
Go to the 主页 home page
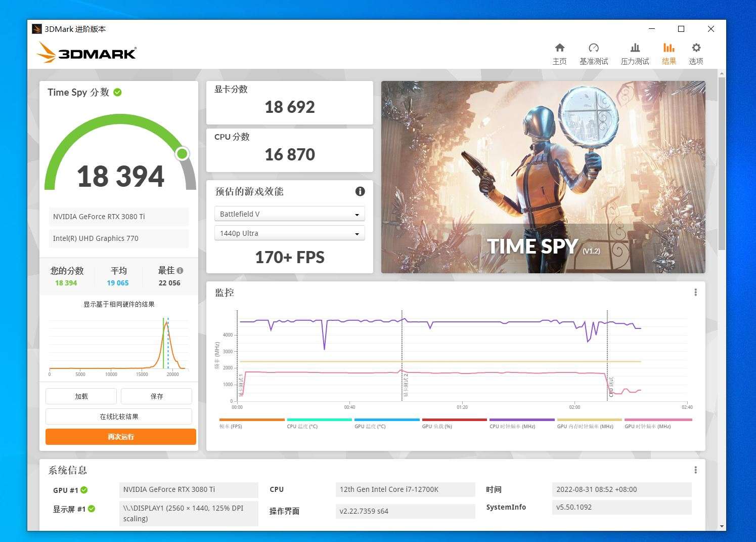559,54
